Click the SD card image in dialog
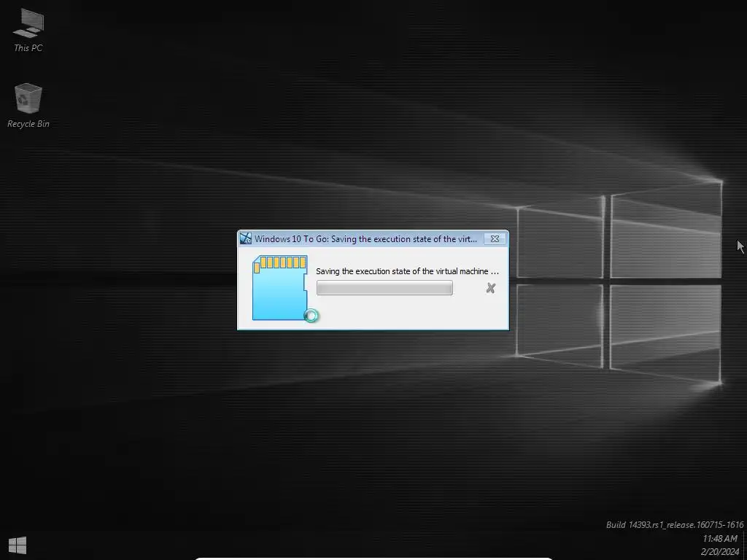 (280, 287)
